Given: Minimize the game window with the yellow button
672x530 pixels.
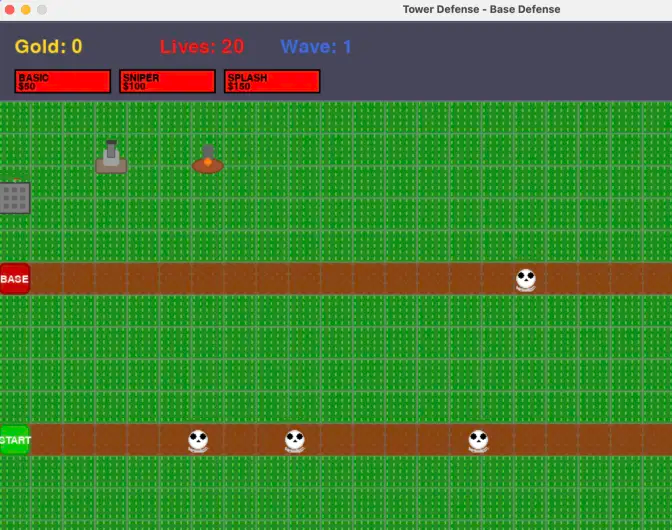Looking at the screenshot, I should 26,10.
